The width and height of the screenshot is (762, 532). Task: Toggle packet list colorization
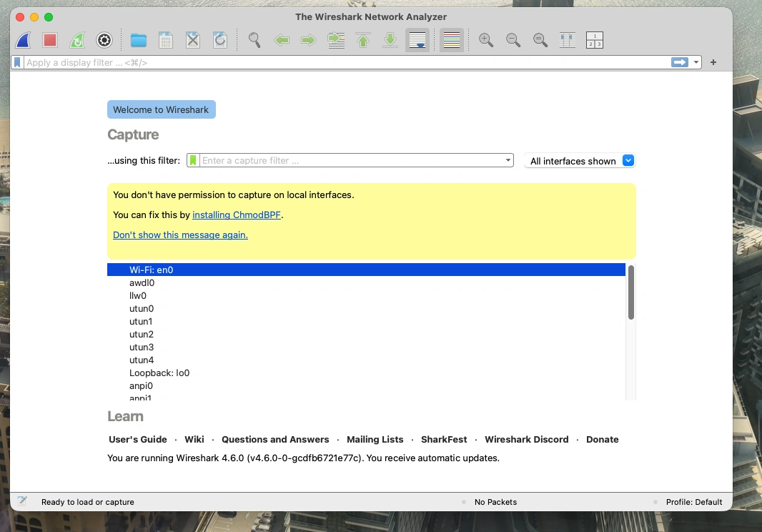coord(451,40)
